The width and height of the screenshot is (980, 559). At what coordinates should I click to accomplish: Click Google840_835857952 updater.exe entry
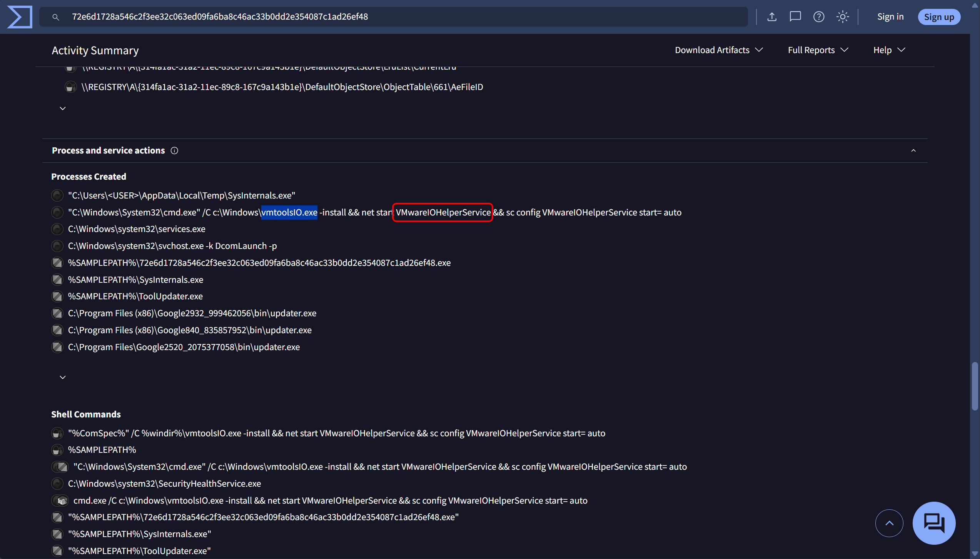point(190,330)
